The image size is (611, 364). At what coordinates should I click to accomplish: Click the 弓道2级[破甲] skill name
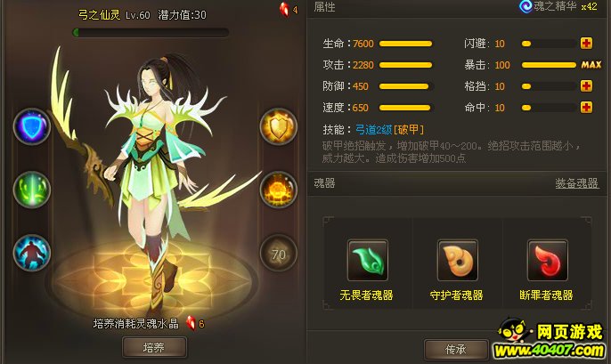tap(389, 129)
